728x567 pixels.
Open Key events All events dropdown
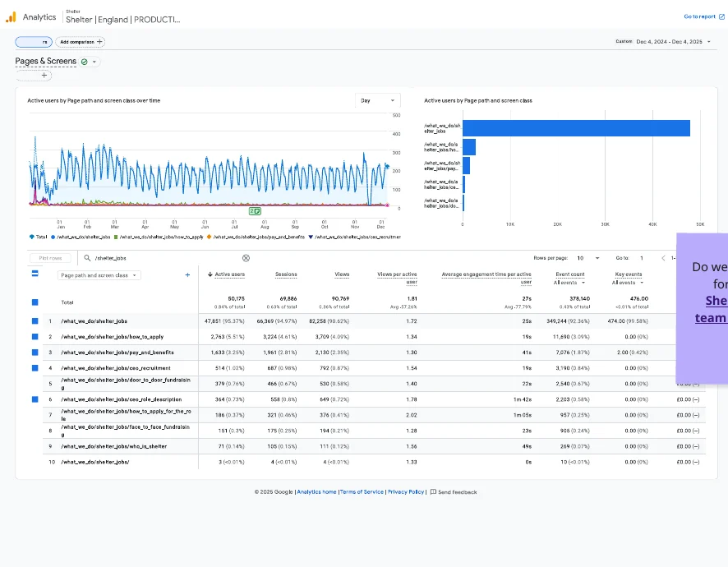(x=628, y=283)
